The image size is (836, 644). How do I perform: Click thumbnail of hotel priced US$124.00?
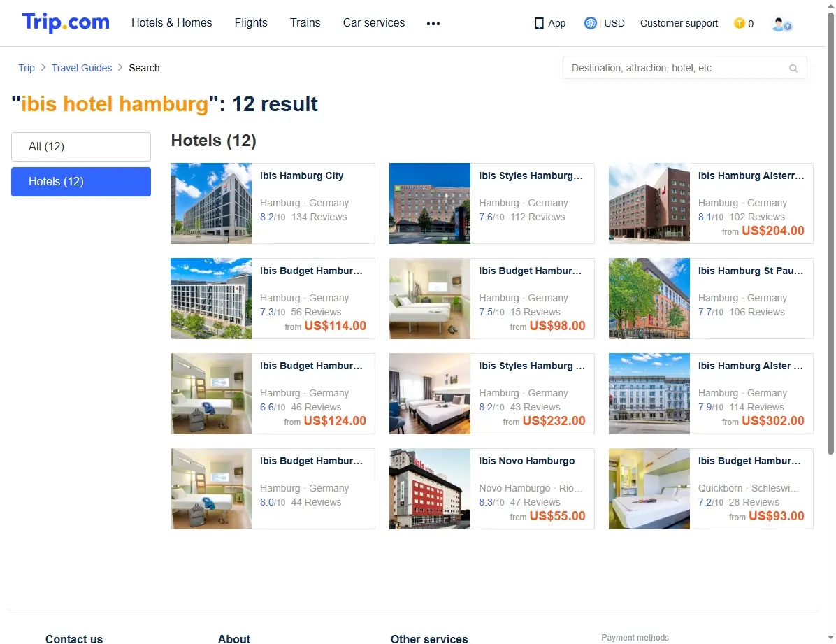[x=211, y=393]
